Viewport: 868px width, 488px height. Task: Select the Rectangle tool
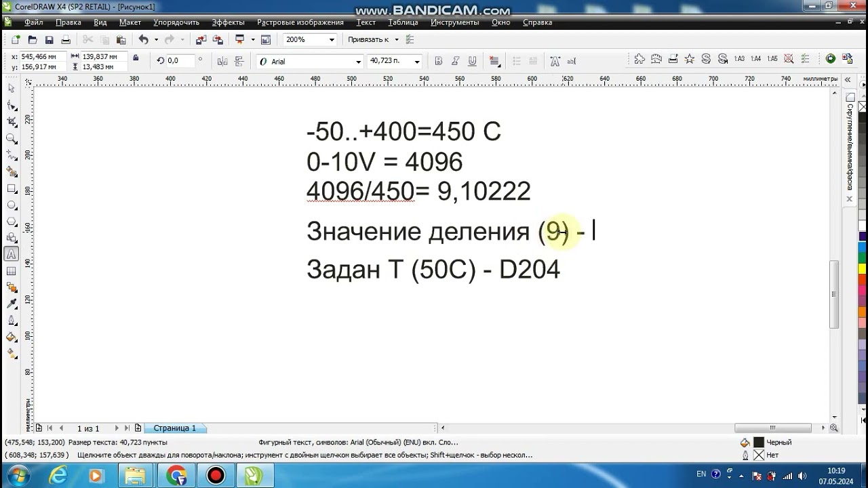11,188
